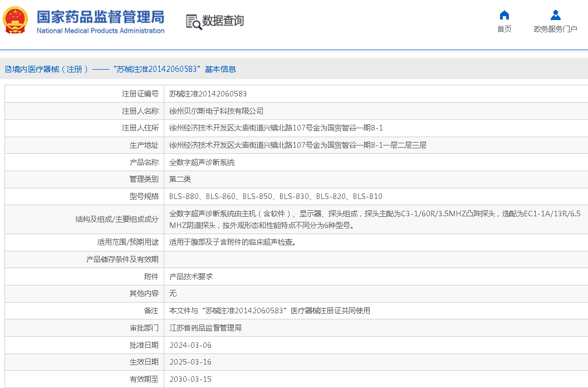Click the small document icon before 境内医疗器械
Viewport: 588px width, 388px height.
click(8, 69)
